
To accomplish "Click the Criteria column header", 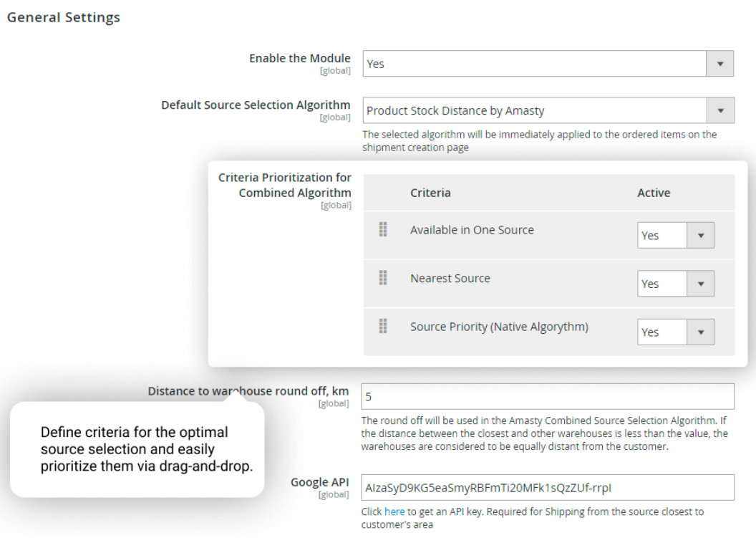I will tap(430, 193).
